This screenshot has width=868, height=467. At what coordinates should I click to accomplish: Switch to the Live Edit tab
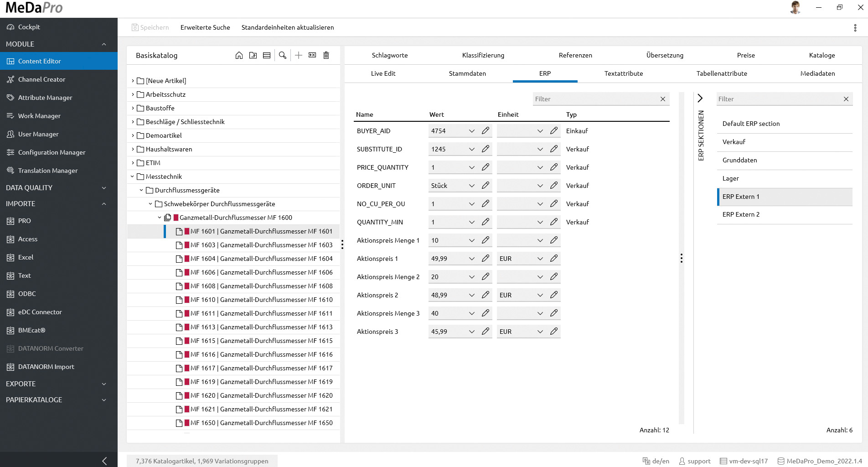point(383,73)
